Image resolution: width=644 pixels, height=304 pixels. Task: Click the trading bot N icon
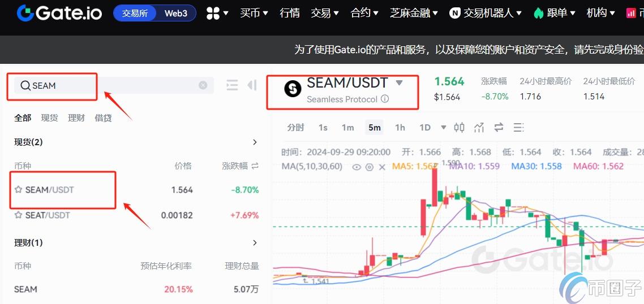[x=454, y=13]
